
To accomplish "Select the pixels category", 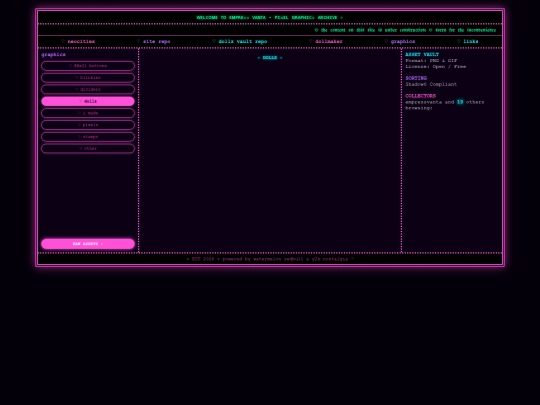I will (88, 125).
